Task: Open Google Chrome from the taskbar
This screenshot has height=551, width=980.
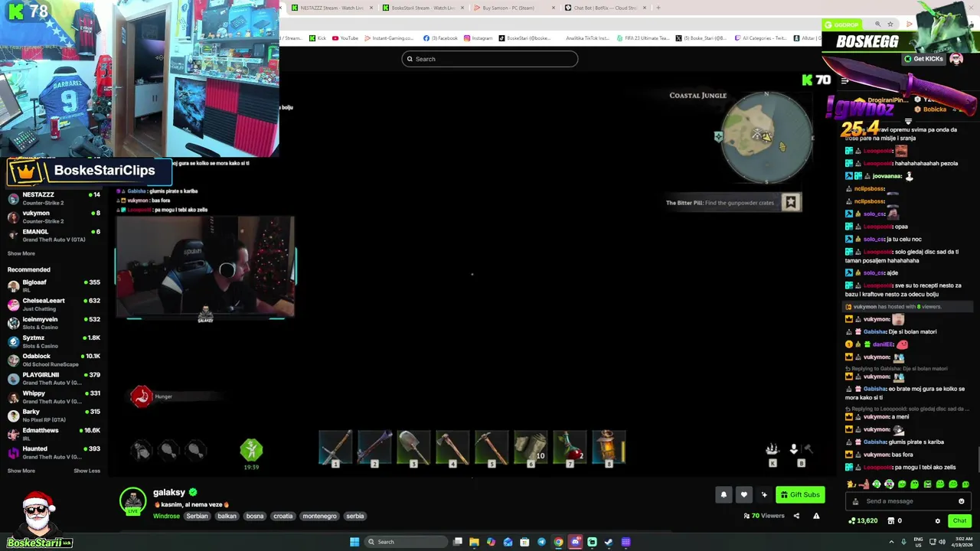Action: click(x=558, y=542)
